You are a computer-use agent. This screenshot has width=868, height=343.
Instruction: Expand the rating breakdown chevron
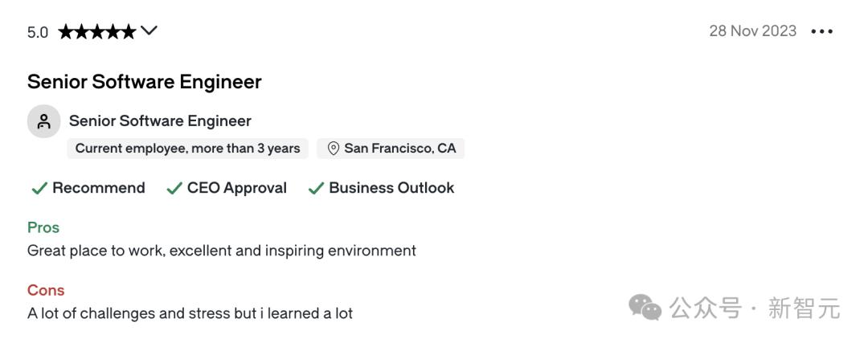[x=149, y=31]
